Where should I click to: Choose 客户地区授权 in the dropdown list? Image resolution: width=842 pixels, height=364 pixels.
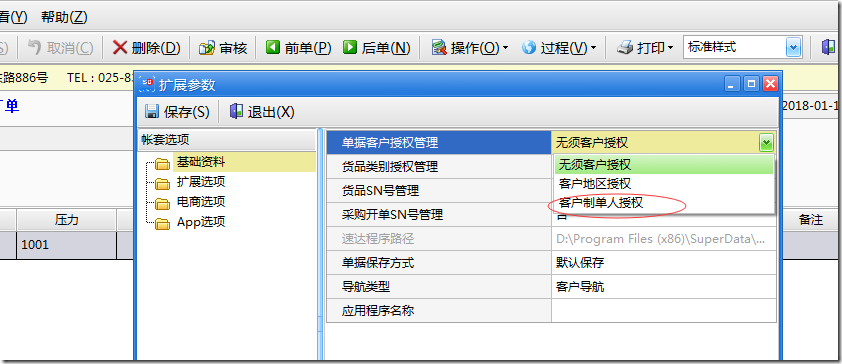click(664, 184)
